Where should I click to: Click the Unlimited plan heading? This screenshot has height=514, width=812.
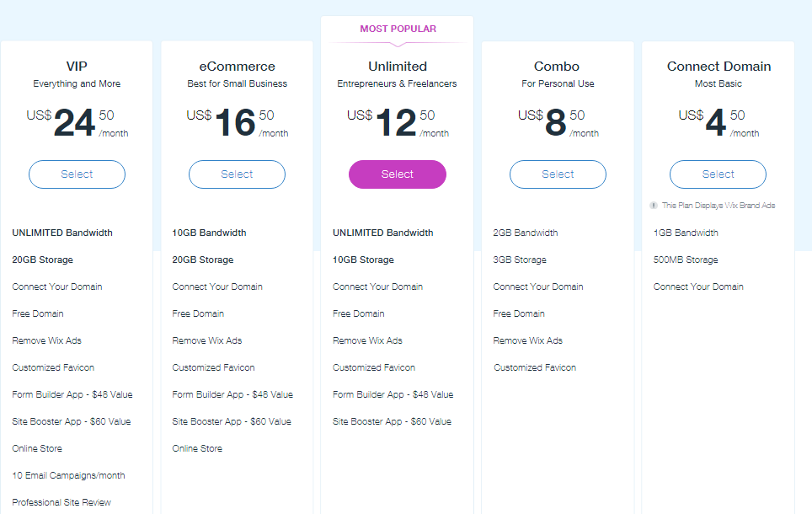pyautogui.click(x=398, y=67)
